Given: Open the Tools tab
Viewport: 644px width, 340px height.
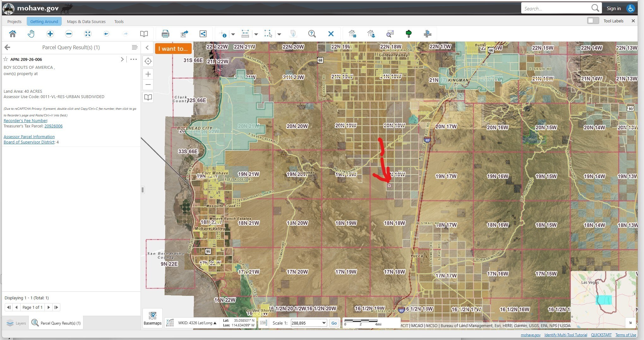Looking at the screenshot, I should [x=119, y=21].
